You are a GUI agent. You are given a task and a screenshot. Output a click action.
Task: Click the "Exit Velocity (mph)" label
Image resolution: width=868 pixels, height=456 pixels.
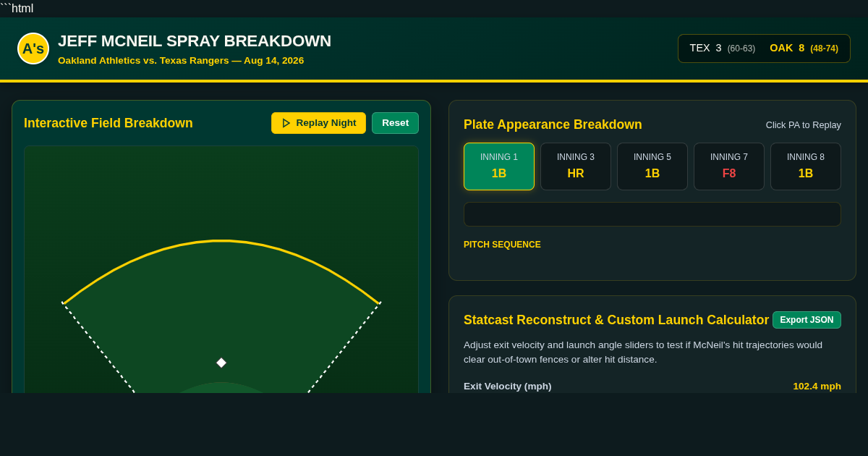[x=508, y=387]
